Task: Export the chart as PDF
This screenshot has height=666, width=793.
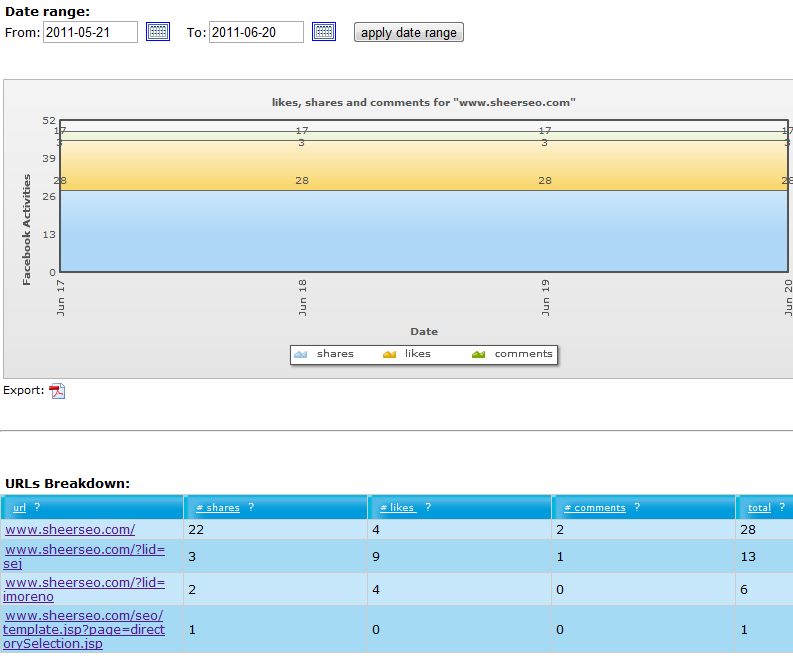Action: (57, 391)
